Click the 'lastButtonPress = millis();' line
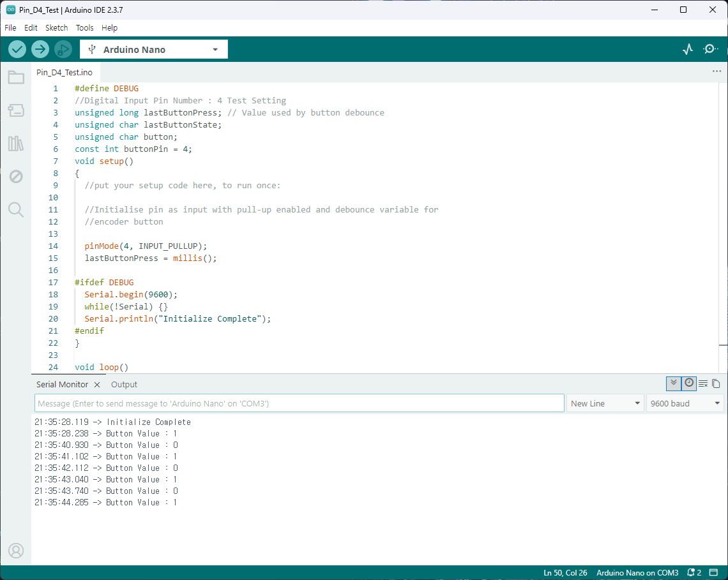This screenshot has height=580, width=728. 151,258
